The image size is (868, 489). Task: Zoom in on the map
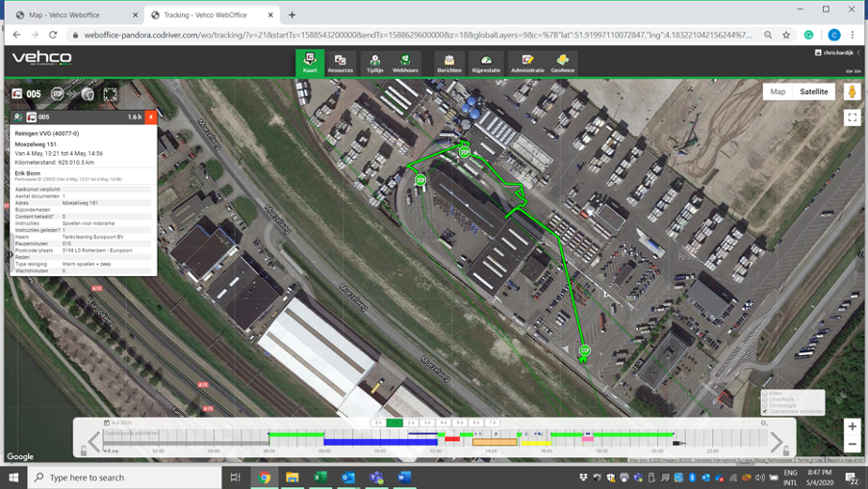853,426
